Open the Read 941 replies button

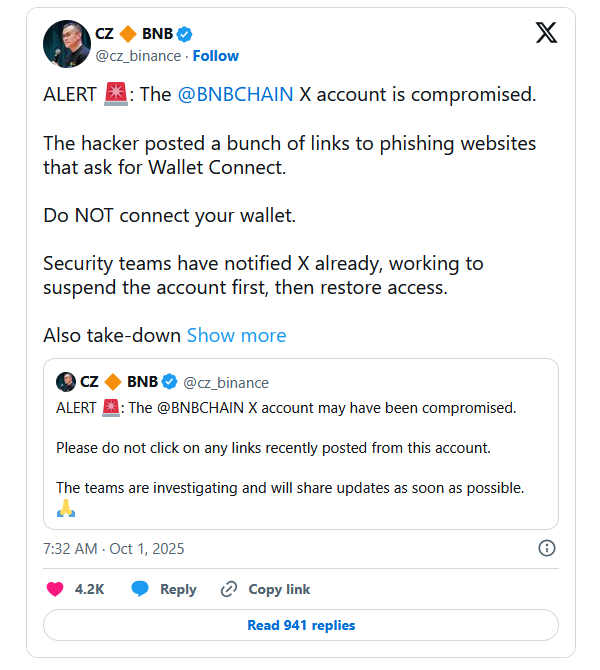pos(301,625)
